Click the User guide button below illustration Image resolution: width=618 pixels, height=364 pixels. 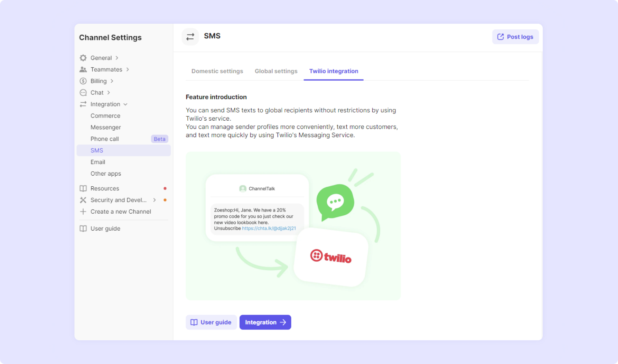click(x=211, y=322)
